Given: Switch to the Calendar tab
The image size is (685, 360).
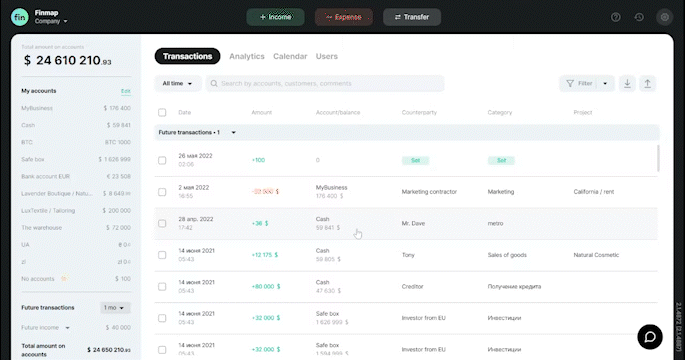Looking at the screenshot, I should point(290,56).
